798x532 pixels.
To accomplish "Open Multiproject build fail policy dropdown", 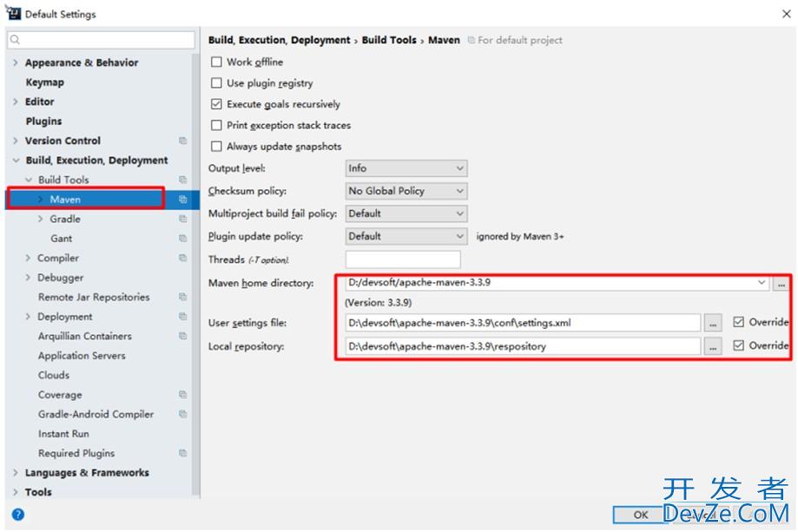I will point(406,213).
